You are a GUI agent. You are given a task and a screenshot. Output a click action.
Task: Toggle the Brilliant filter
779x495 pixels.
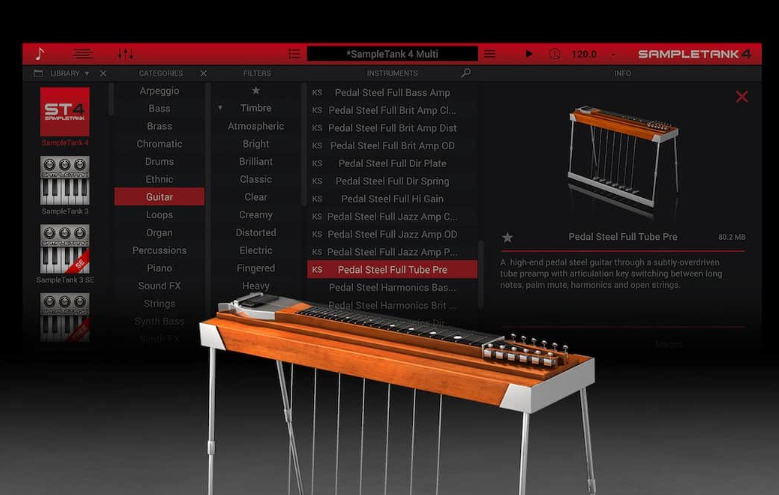256,162
